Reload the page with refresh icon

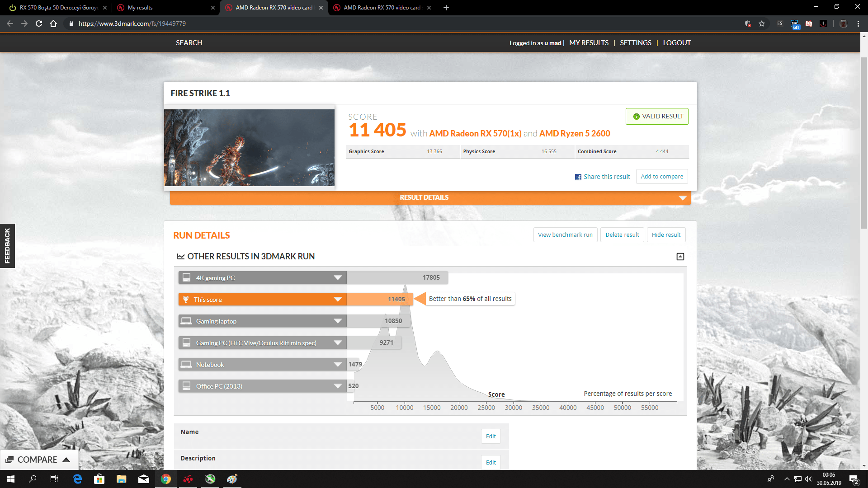coord(39,23)
